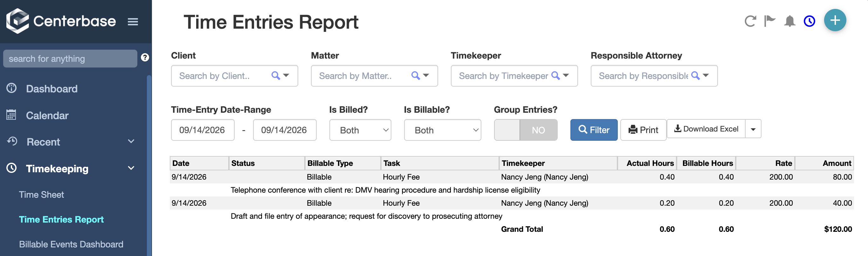Click the Matter search magnifier icon
Viewport: 868px width, 256px height.
pos(416,75)
